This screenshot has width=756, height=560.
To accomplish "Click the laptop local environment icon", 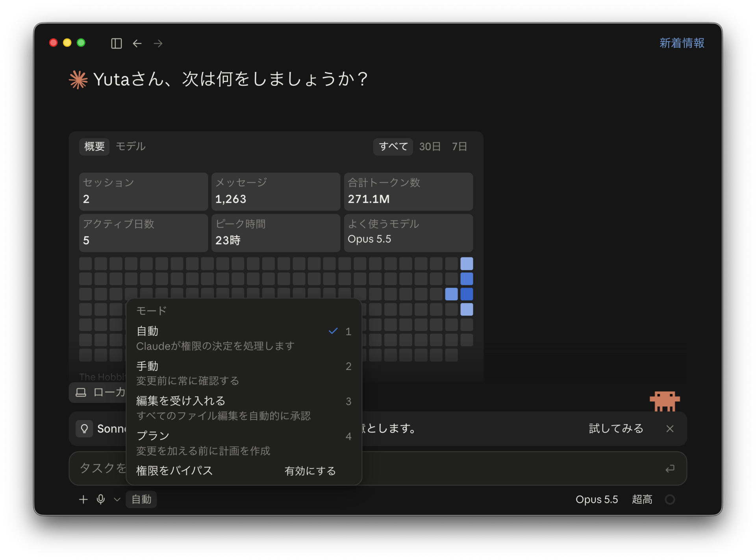I will (x=81, y=392).
